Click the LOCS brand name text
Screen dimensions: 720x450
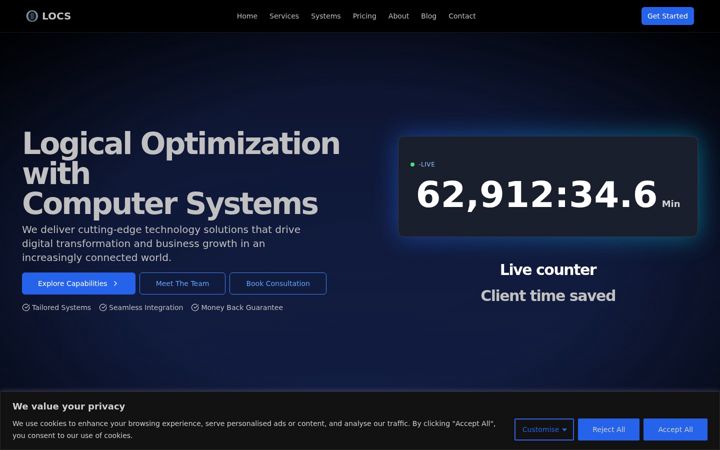pyautogui.click(x=56, y=16)
